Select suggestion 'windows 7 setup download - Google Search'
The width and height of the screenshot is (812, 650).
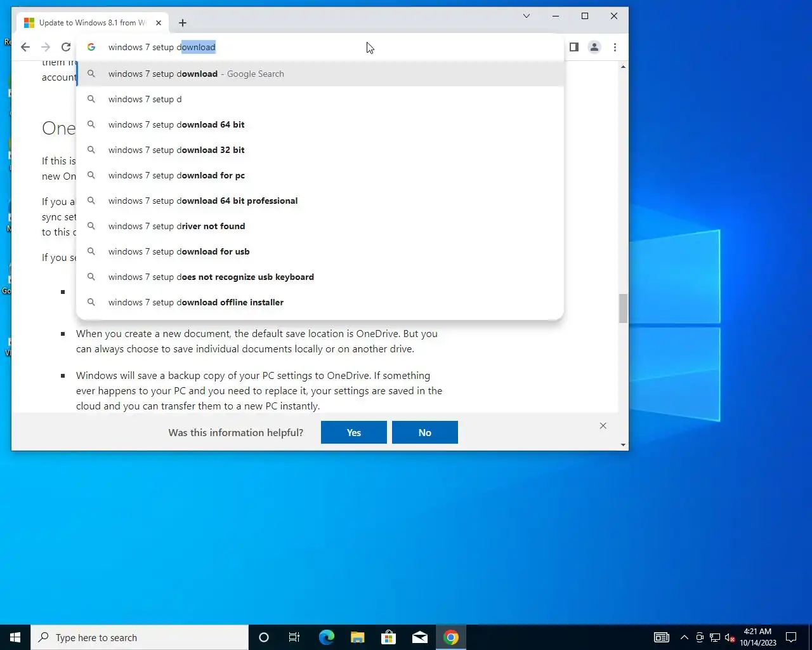coord(320,74)
